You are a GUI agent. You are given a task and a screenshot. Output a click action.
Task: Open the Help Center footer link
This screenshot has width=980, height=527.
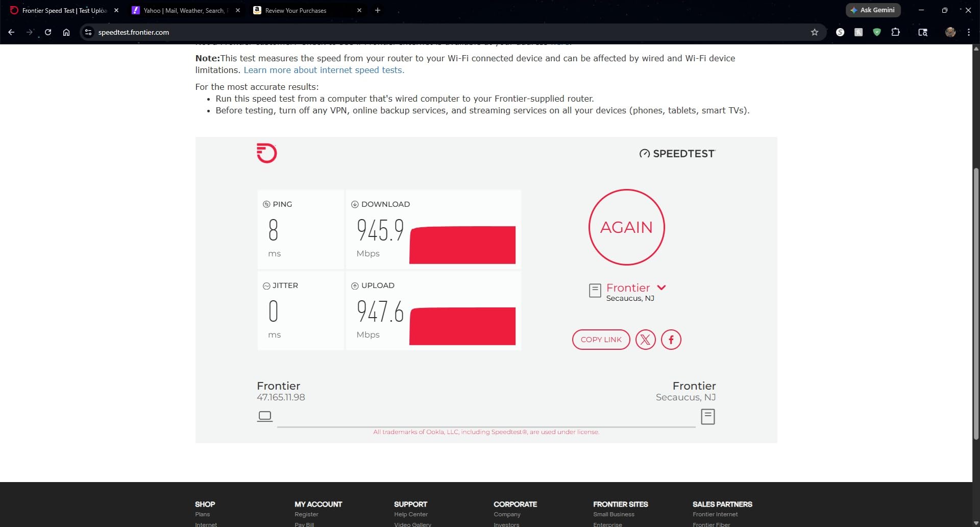(411, 514)
